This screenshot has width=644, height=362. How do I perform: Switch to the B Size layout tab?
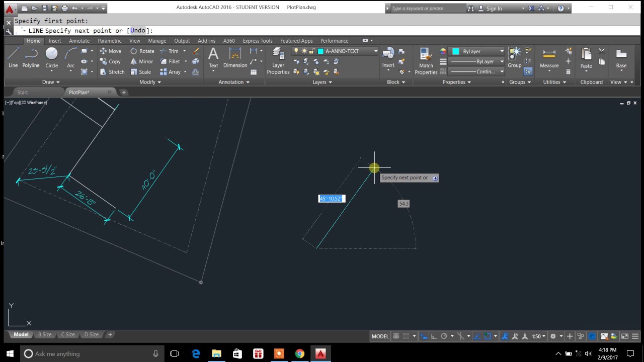pos(45,334)
